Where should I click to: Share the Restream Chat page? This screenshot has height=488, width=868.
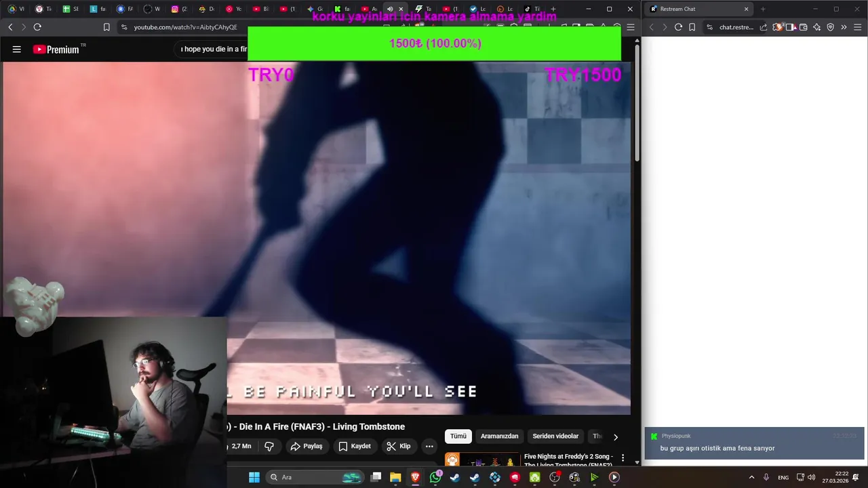[x=764, y=27]
